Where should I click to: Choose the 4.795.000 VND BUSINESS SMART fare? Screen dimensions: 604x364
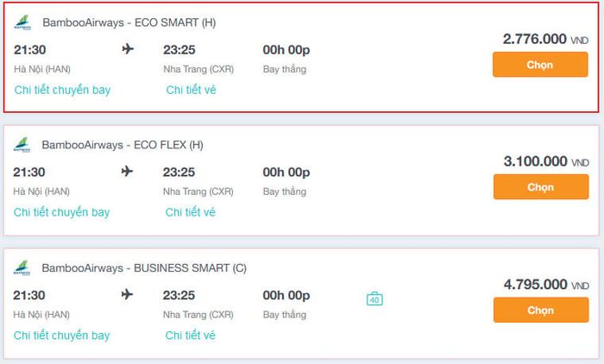pyautogui.click(x=541, y=310)
